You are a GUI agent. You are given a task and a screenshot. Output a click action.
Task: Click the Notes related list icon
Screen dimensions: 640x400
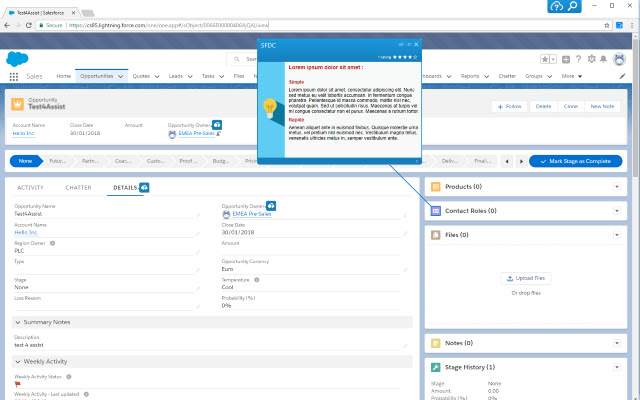pyautogui.click(x=436, y=343)
